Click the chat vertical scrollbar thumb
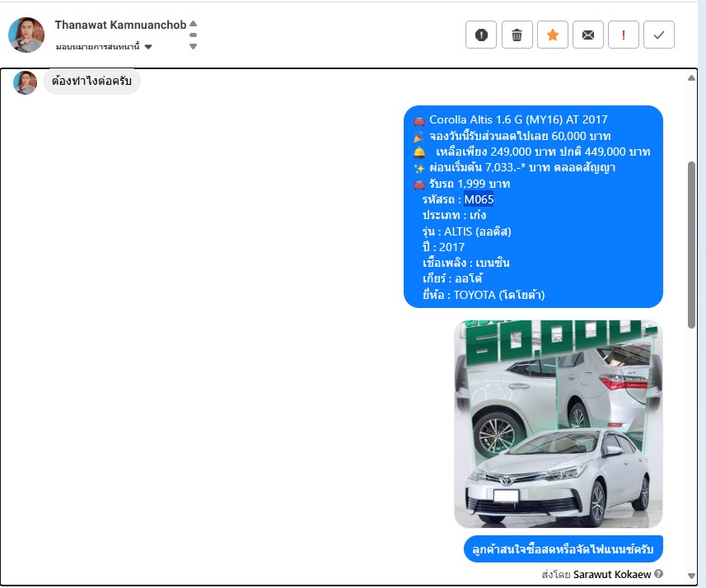The image size is (706, 588). coord(692,245)
